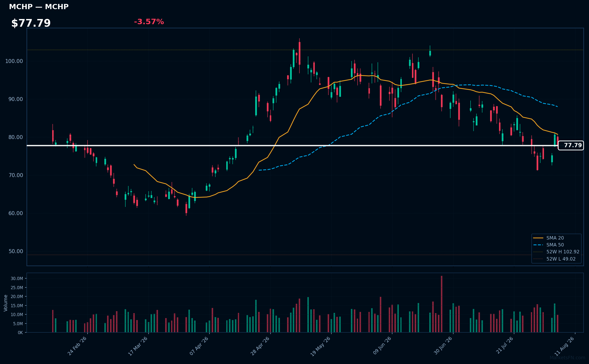Click the "30.0M" volume axis label
The height and width of the screenshot is (364, 589).
[x=17, y=278]
